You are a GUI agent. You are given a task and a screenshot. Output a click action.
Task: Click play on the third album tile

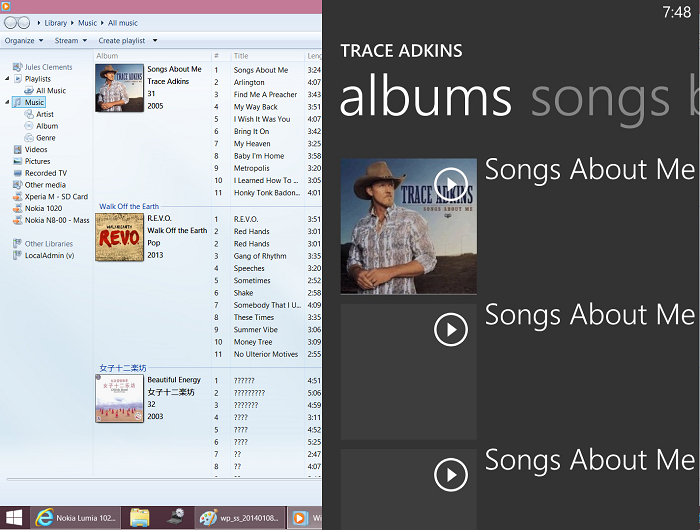[x=451, y=474]
